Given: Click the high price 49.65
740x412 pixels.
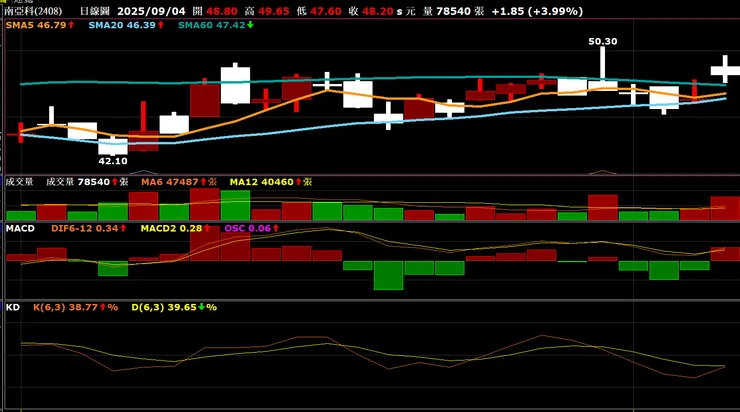Looking at the screenshot, I should (x=274, y=11).
